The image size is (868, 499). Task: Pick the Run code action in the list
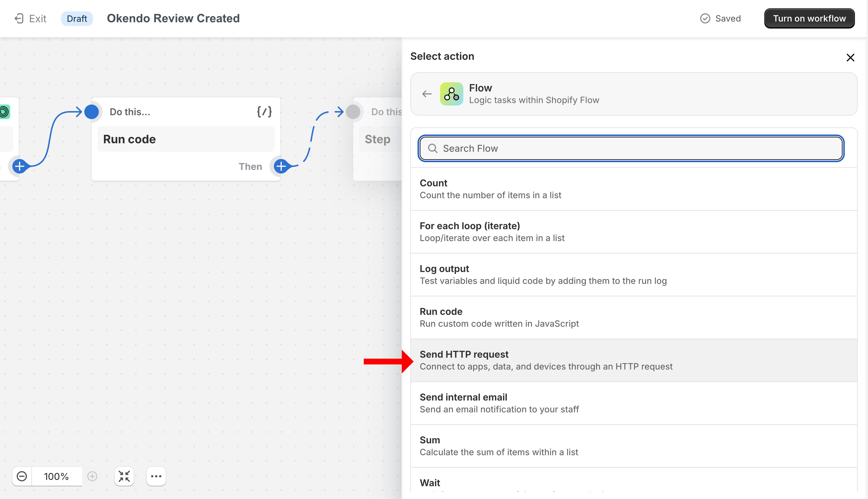click(x=634, y=317)
